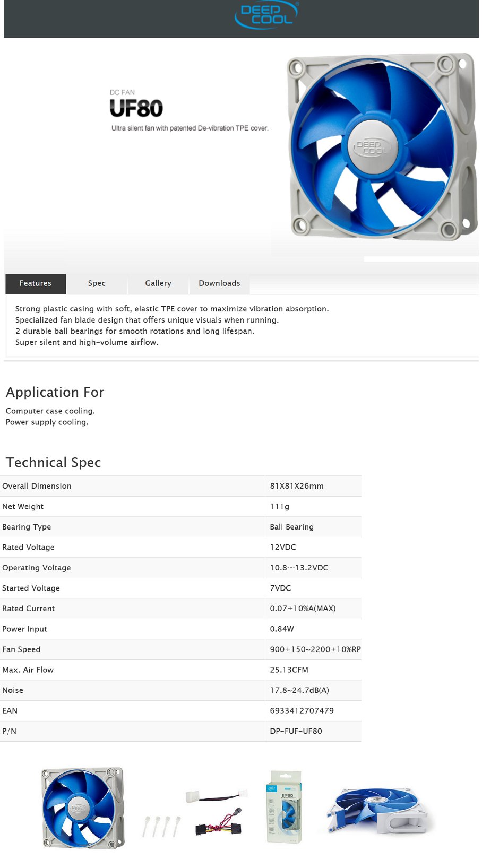Click the 'Rated Current' row label
The image size is (482, 868).
(29, 609)
